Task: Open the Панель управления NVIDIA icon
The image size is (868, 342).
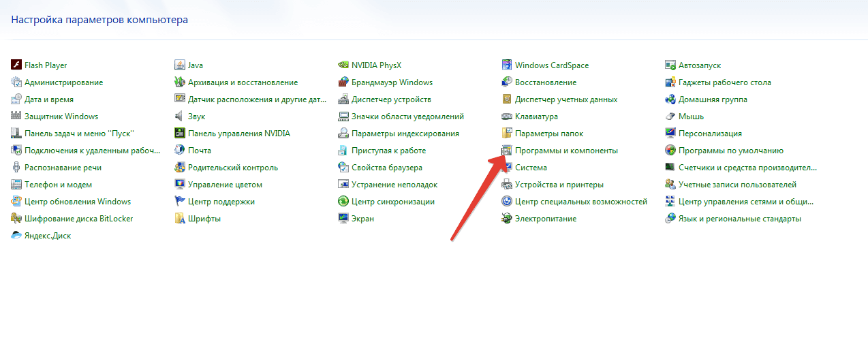Action: [x=180, y=134]
